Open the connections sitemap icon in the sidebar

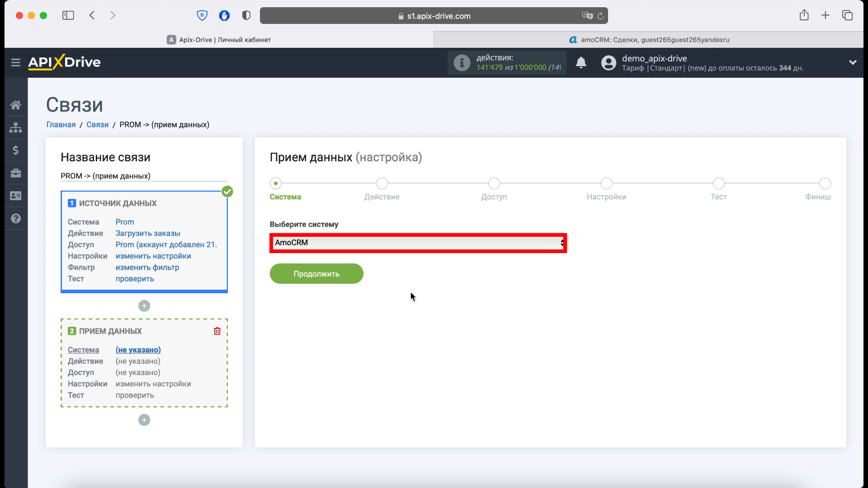[x=16, y=128]
